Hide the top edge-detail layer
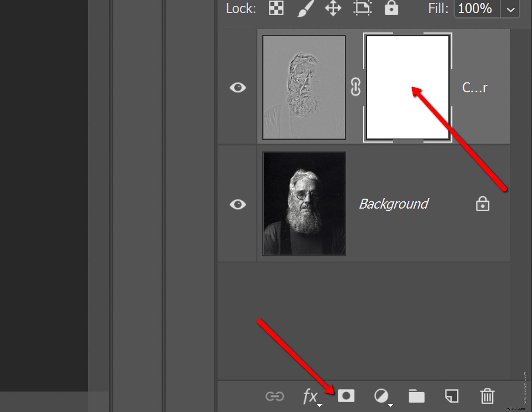Viewport: 532px width, 412px height. point(238,87)
